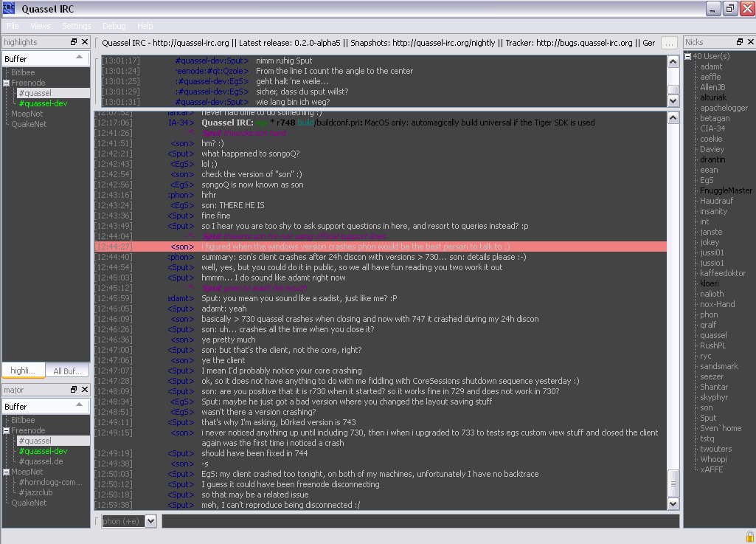
Task: Click highlighted 12:44:27 message from son
Action: [381, 247]
